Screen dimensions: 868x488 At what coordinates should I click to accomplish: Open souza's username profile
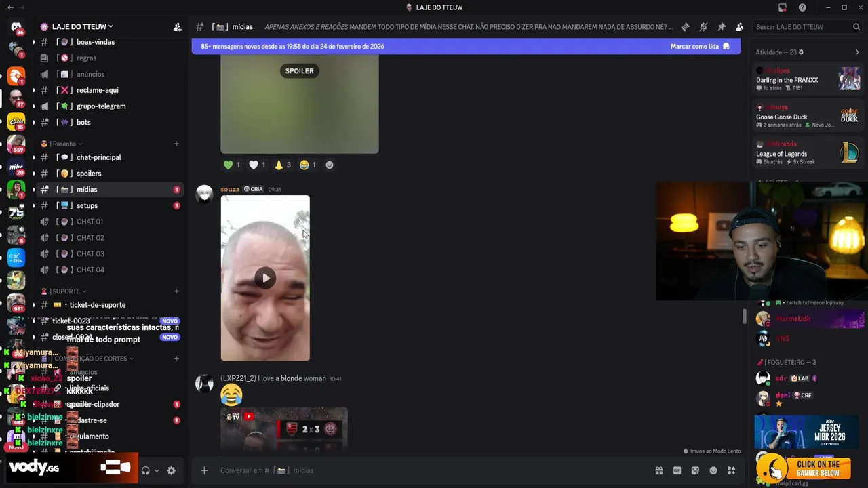click(x=230, y=189)
